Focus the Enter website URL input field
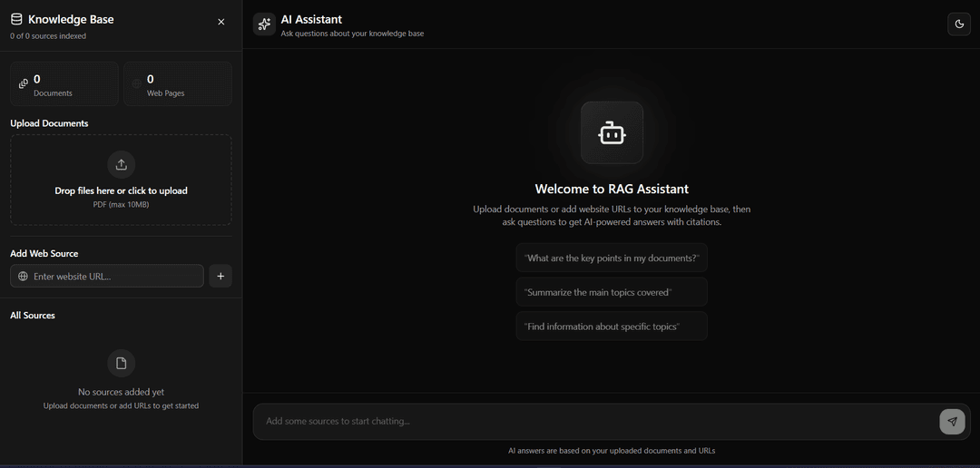This screenshot has height=468, width=980. click(x=115, y=277)
